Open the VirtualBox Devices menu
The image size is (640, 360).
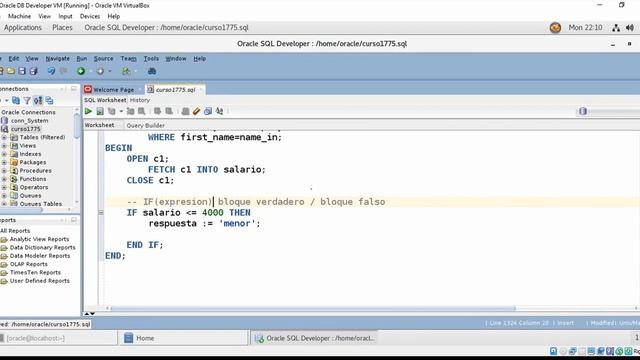point(90,16)
